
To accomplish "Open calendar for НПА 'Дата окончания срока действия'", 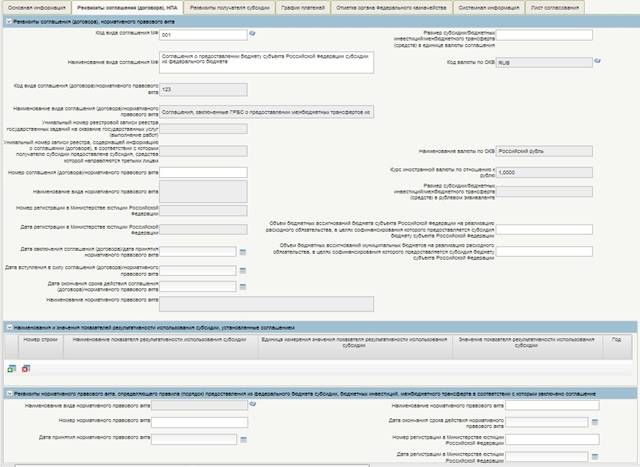I will (x=594, y=422).
